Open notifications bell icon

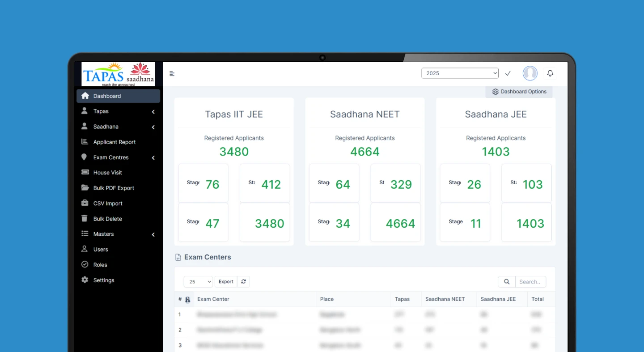click(550, 73)
